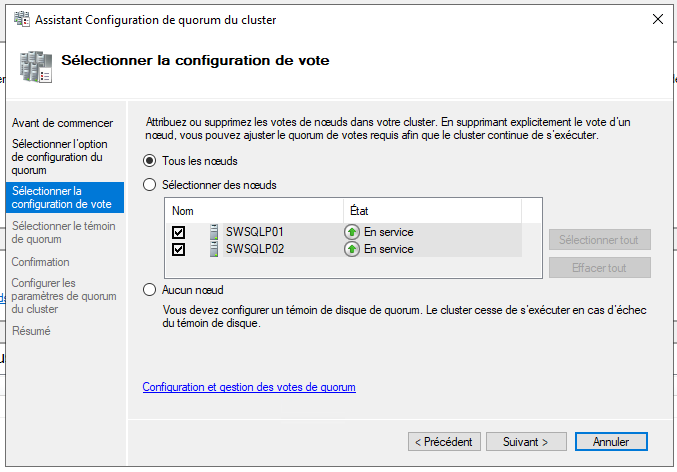
Task: Click the 'Suivant >' button
Action: click(x=526, y=442)
